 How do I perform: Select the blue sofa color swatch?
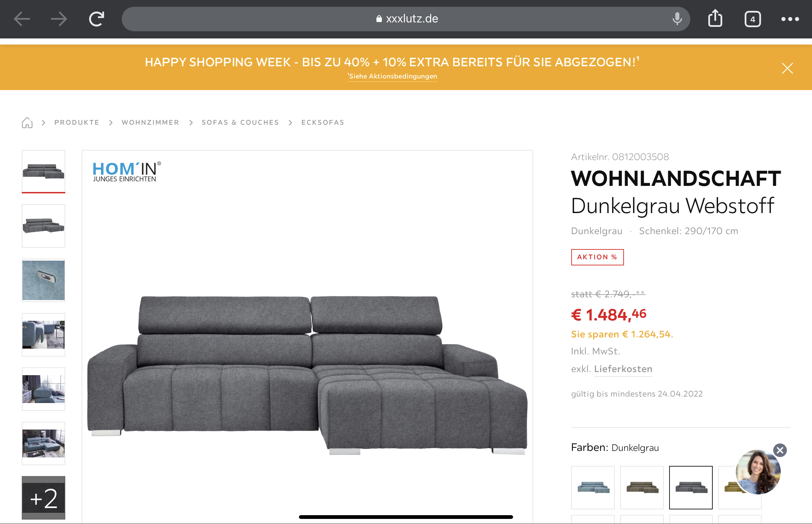pyautogui.click(x=593, y=487)
